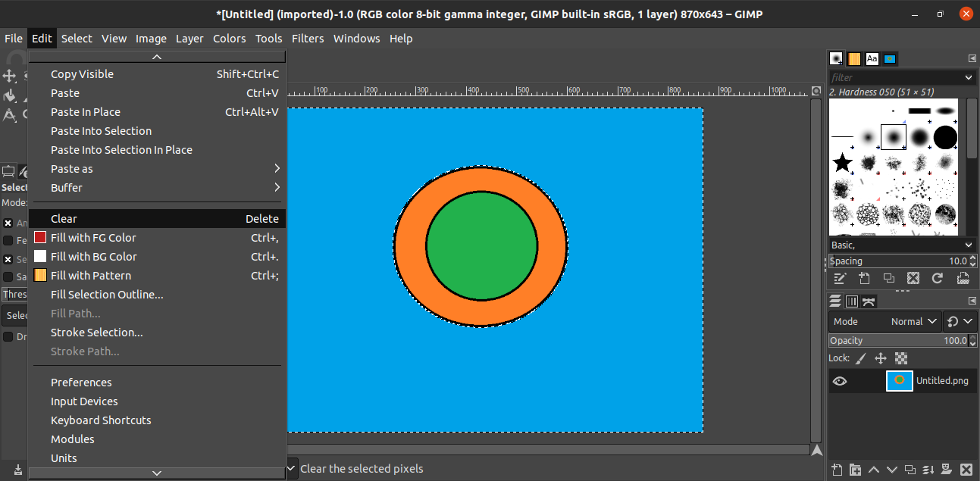The image size is (980, 481).
Task: Click the Refresh brushes icon
Action: point(938,279)
